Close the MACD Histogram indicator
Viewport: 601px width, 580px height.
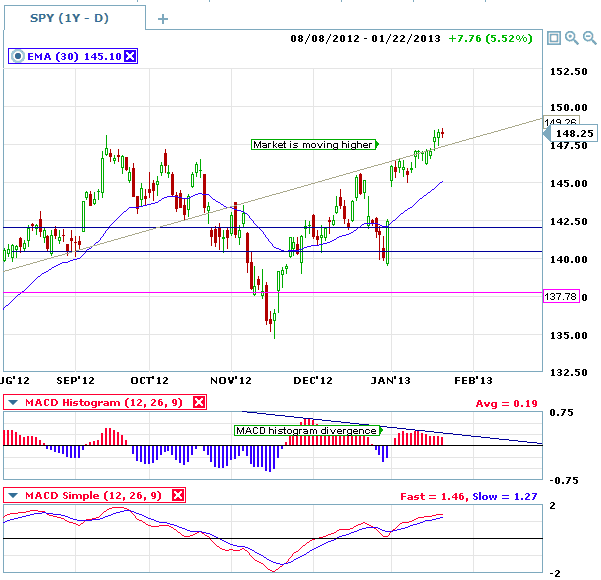pos(199,403)
